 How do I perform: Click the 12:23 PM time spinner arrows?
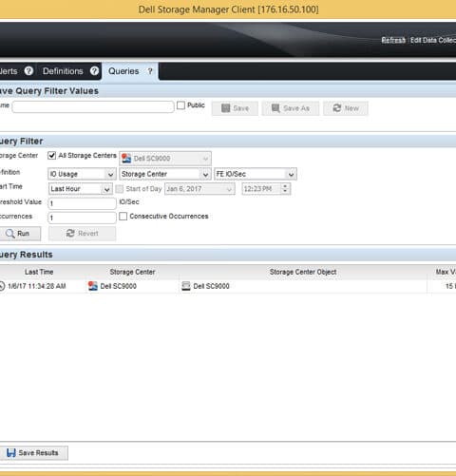coord(285,189)
